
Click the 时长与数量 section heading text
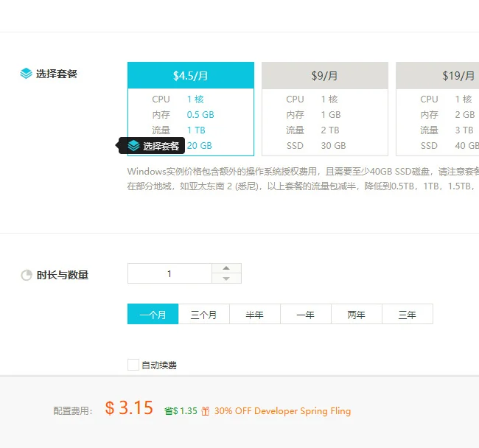point(63,275)
